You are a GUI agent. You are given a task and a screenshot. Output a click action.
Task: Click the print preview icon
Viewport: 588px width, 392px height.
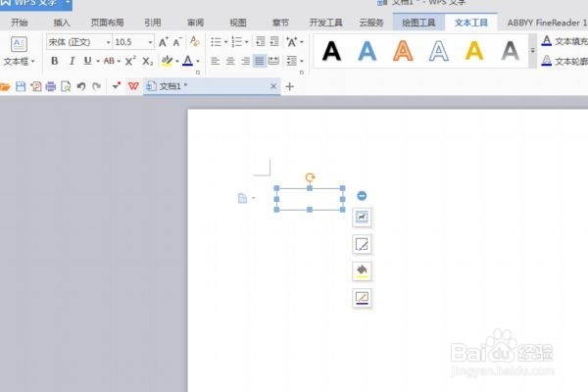(66, 86)
